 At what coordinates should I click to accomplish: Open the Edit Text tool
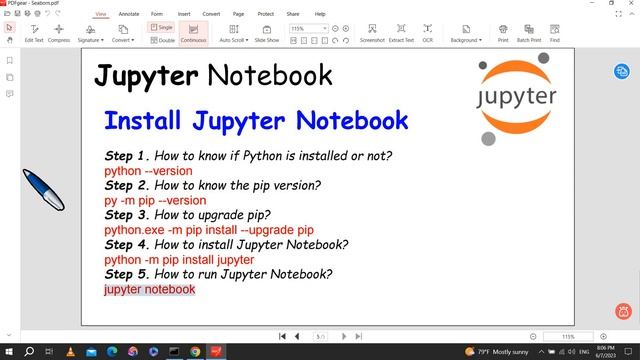[x=34, y=33]
